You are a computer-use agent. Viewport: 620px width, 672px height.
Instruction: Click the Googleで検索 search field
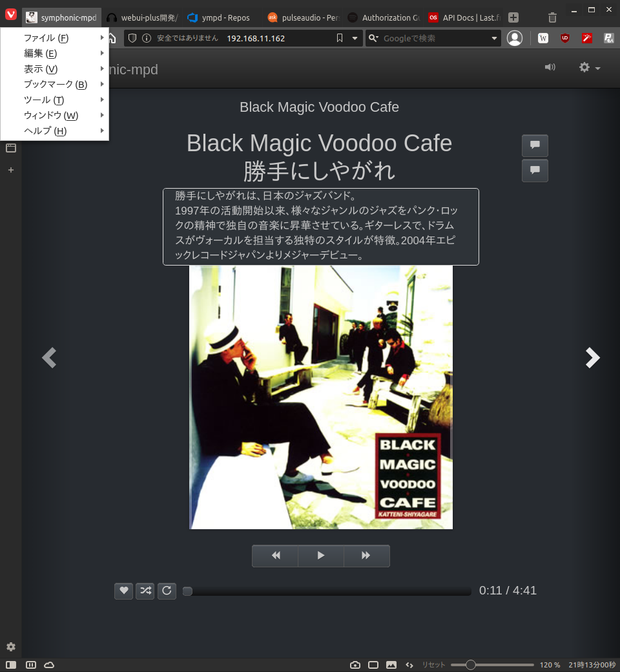click(435, 38)
